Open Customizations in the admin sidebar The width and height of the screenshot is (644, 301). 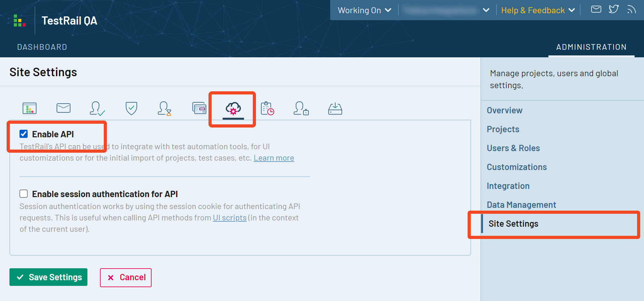click(517, 167)
